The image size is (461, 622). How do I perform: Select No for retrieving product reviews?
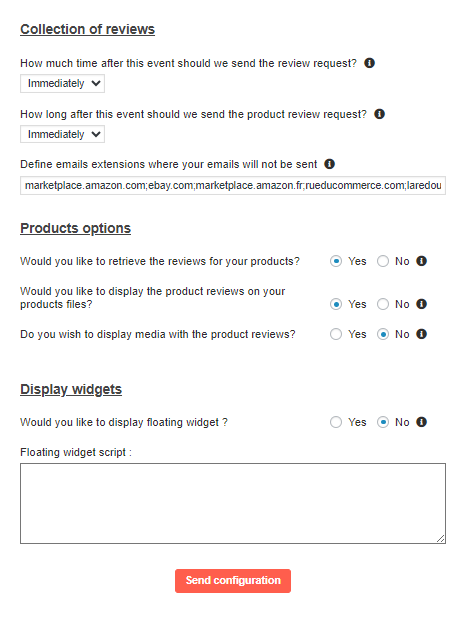pyautogui.click(x=383, y=261)
